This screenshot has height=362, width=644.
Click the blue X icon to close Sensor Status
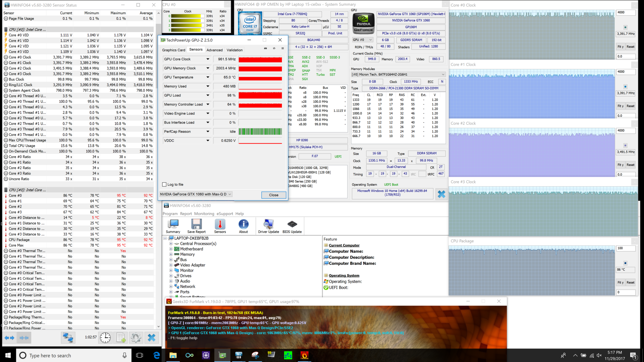152,338
